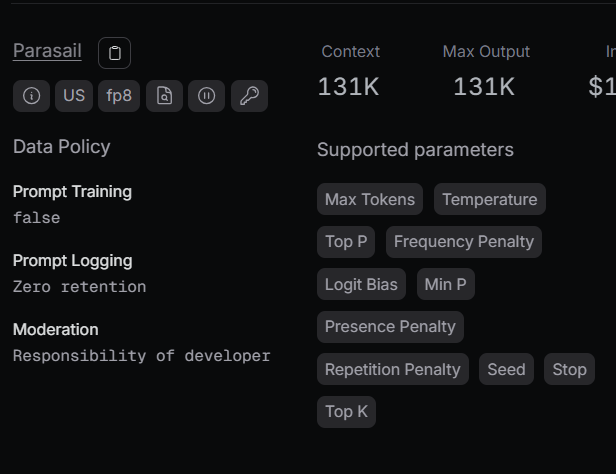This screenshot has width=616, height=474.
Task: Click the pause circle badge icon
Action: [206, 96]
